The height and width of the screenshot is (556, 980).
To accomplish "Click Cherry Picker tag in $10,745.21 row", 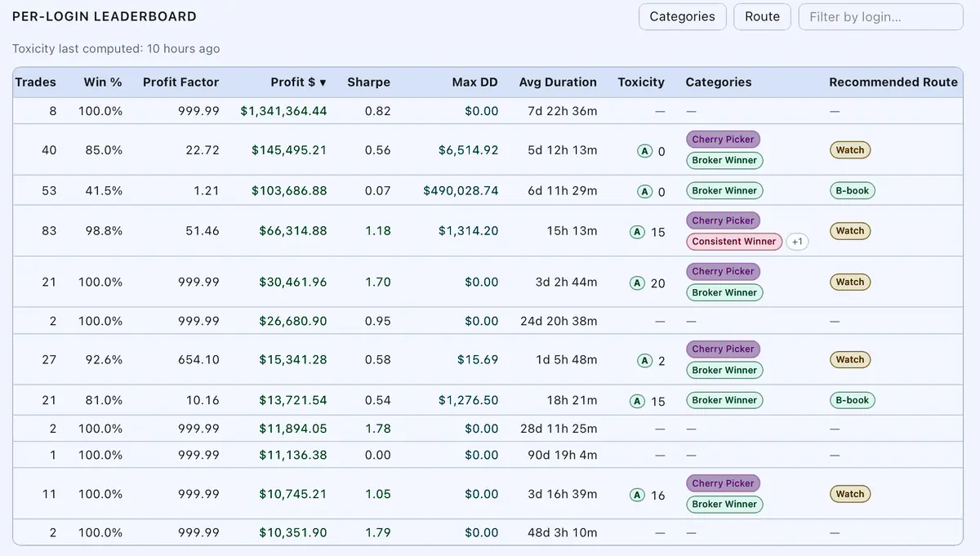I will click(723, 483).
